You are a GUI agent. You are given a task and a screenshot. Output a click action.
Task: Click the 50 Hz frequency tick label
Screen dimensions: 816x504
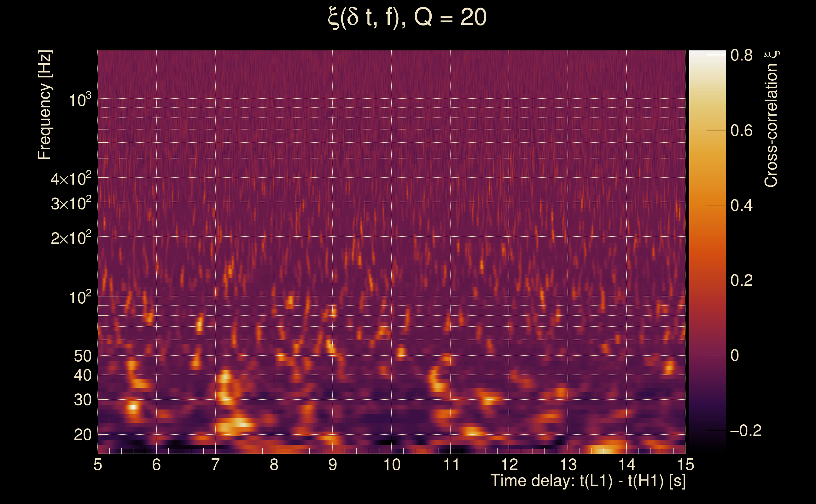[82, 356]
